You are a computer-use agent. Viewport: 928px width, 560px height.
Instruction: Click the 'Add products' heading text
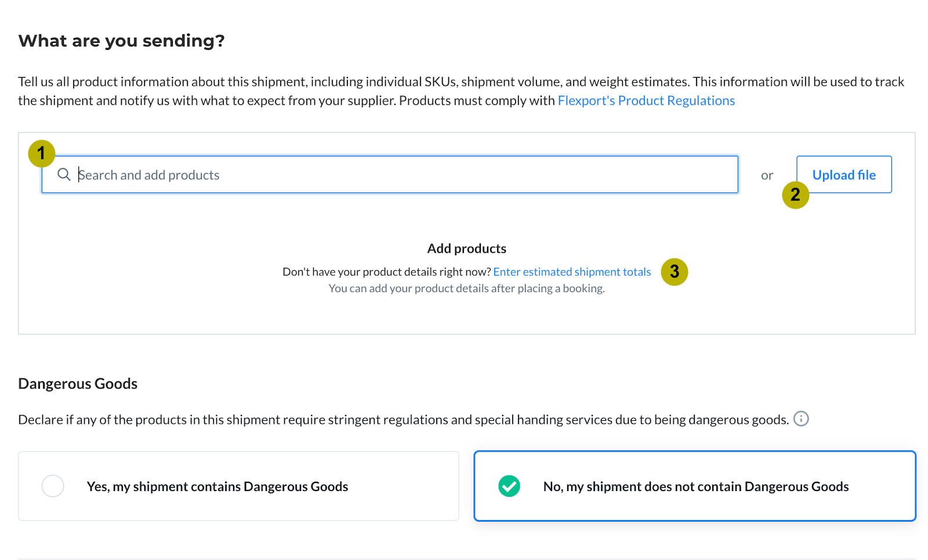click(x=467, y=249)
